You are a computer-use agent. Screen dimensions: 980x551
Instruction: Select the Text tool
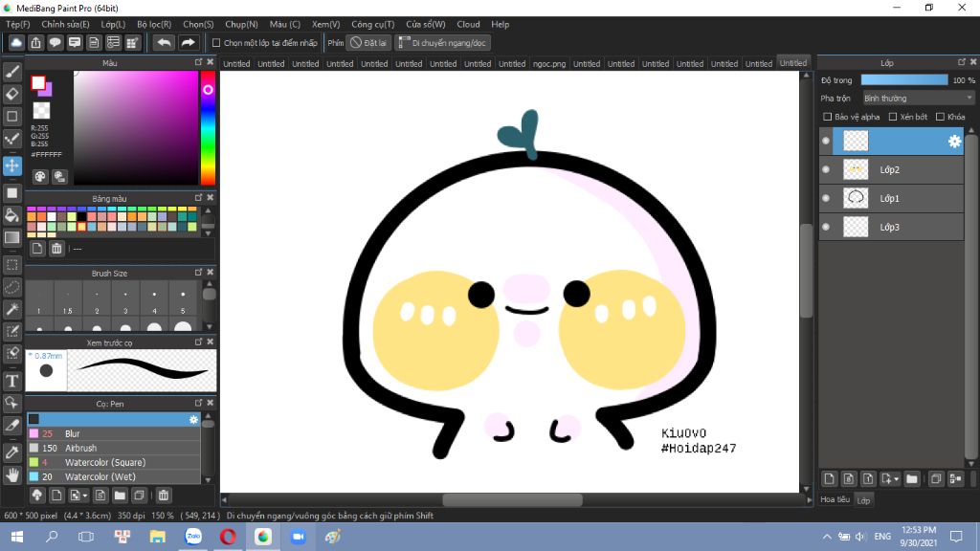(11, 381)
